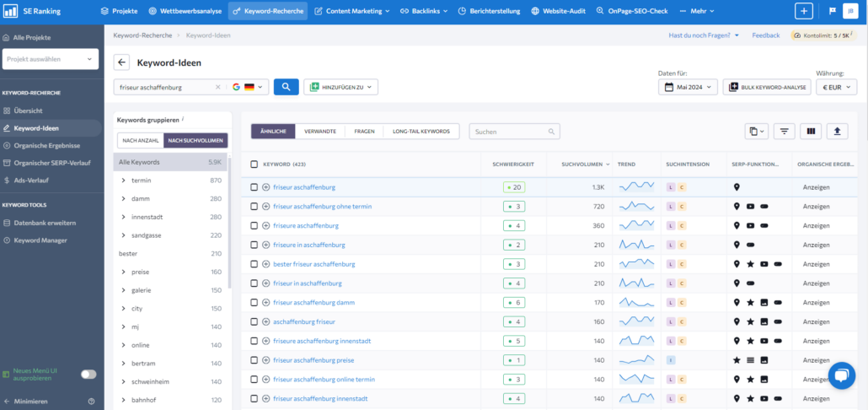Toggle the Neues Menü UI switch
868x410 pixels.
pyautogui.click(x=88, y=375)
